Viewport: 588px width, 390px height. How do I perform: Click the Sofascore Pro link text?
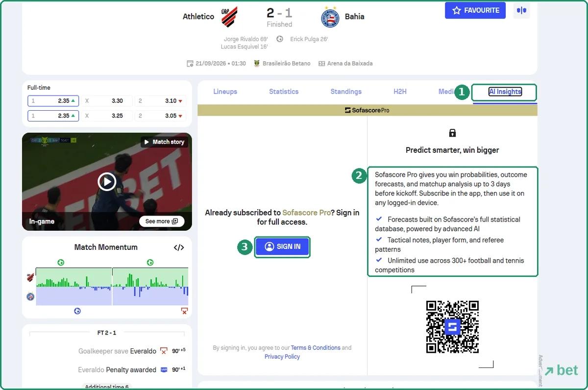(x=307, y=213)
